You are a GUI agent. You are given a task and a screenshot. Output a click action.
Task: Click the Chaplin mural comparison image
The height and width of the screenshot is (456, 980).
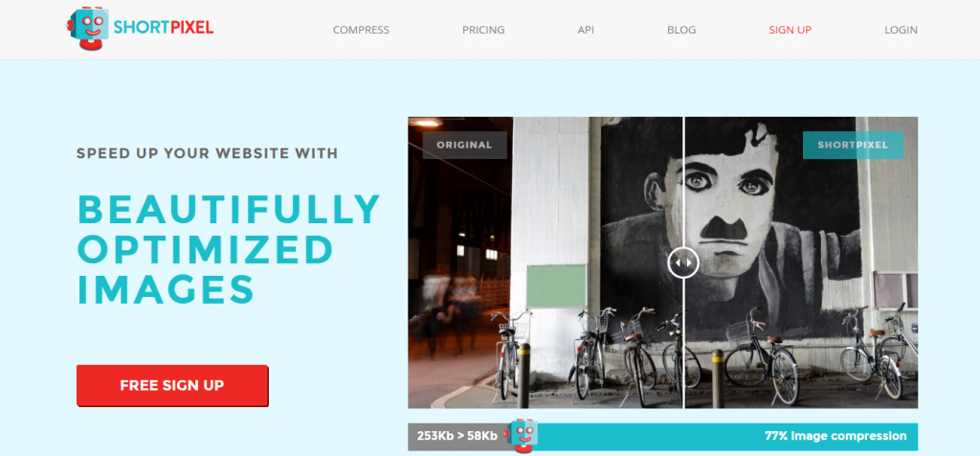pos(662,262)
